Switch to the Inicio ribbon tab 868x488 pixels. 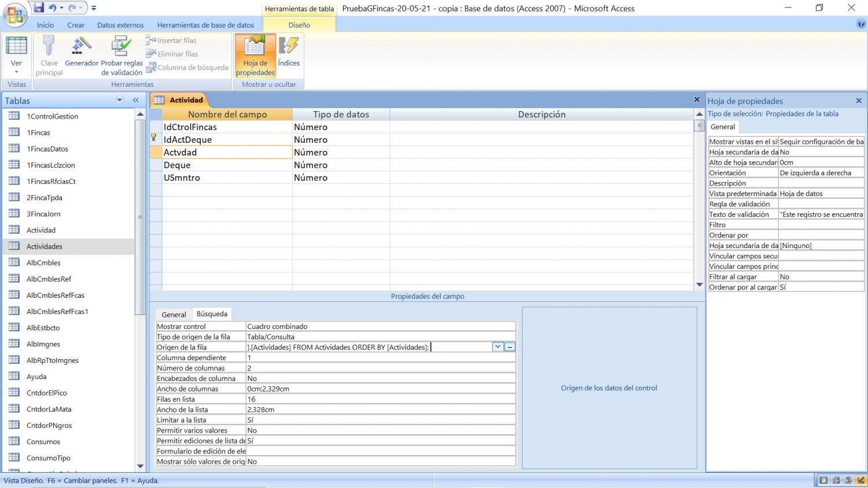45,25
